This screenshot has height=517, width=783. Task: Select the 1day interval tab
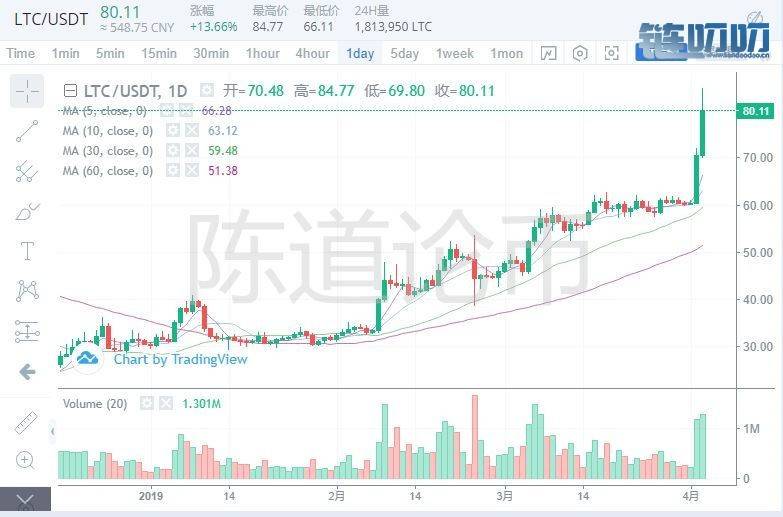[x=360, y=53]
